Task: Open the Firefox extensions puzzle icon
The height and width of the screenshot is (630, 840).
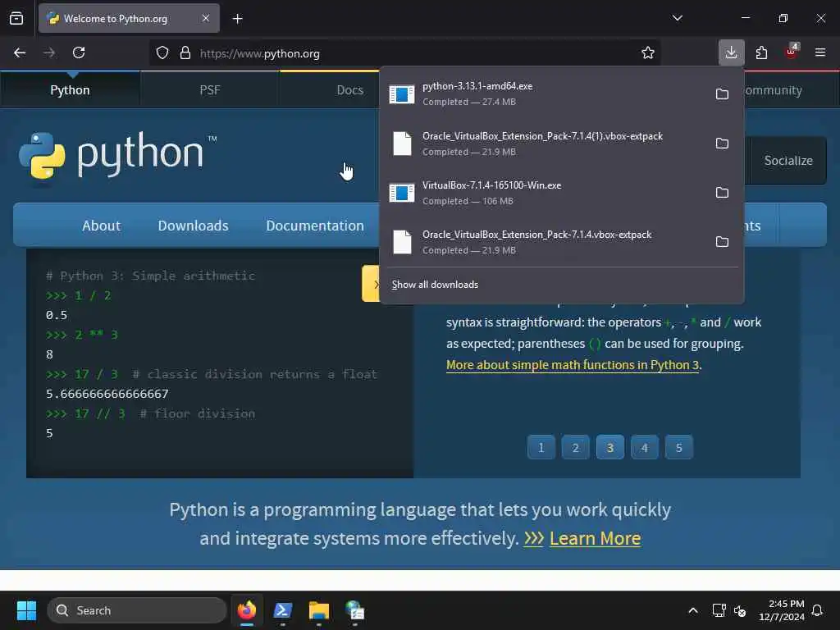Action: 761,52
